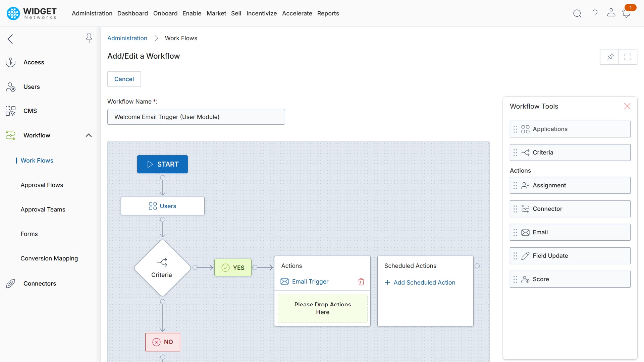Select the green YES branch node

point(233,267)
